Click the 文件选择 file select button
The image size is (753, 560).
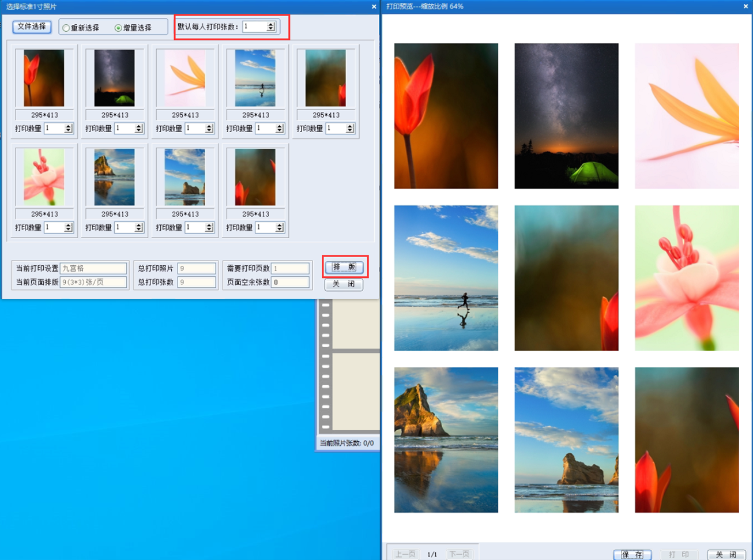coord(32,27)
